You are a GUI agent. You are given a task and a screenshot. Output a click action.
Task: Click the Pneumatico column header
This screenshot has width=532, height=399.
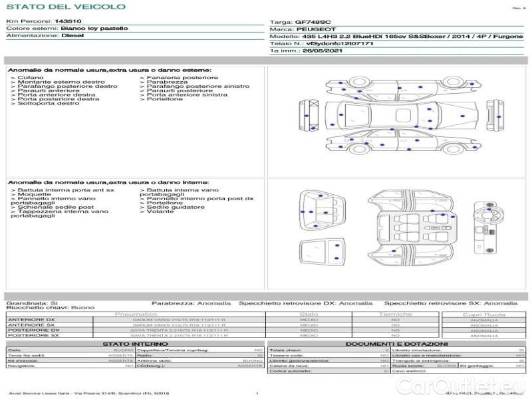tap(136, 314)
